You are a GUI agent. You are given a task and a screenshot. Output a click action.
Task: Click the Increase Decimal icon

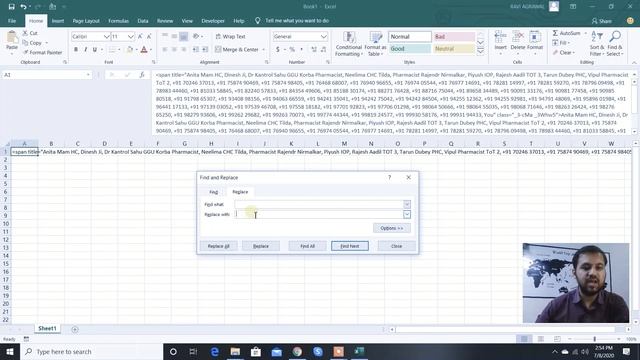314,50
